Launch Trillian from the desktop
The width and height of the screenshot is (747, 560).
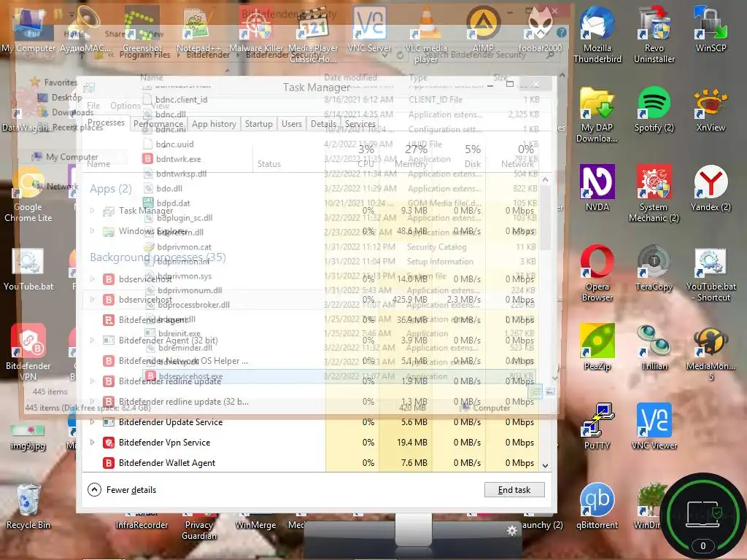click(x=654, y=348)
